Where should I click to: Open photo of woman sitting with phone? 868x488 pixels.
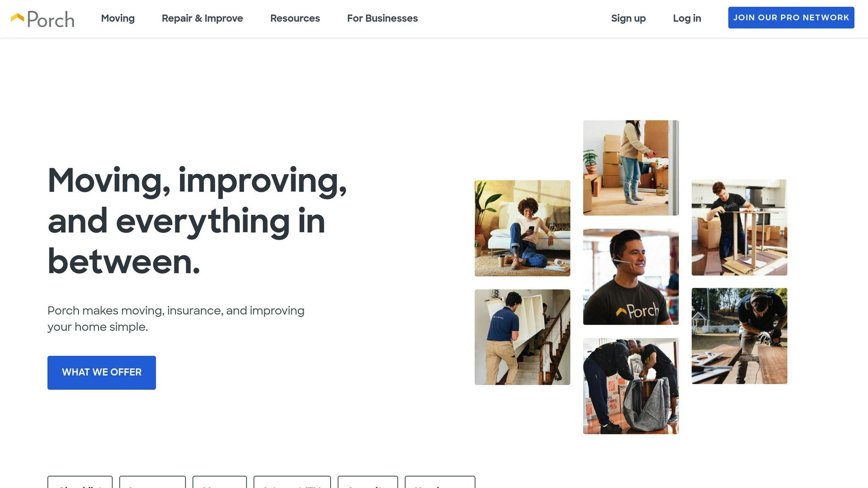[522, 228]
